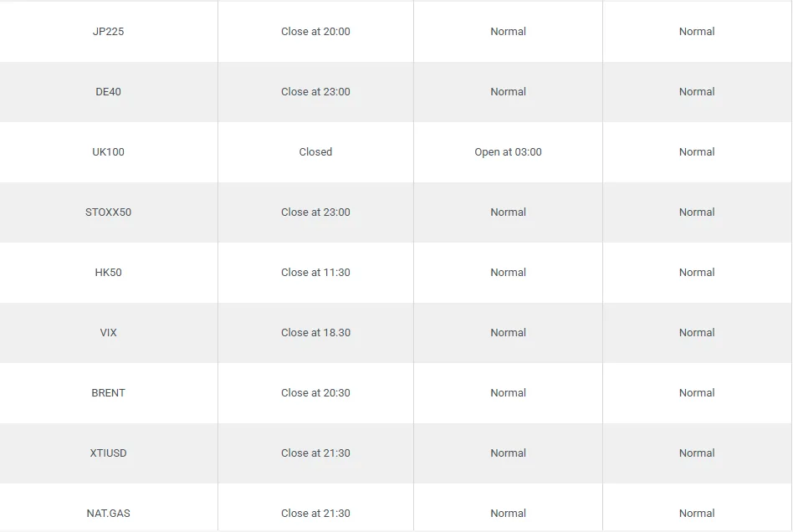Select the VIX symbol cell
Screen dimensions: 793x532
click(x=108, y=333)
